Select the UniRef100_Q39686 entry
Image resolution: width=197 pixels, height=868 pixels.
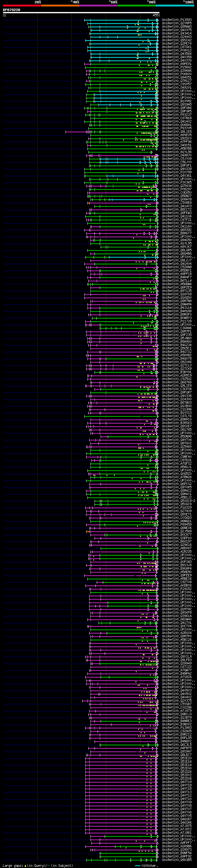[177, 71]
